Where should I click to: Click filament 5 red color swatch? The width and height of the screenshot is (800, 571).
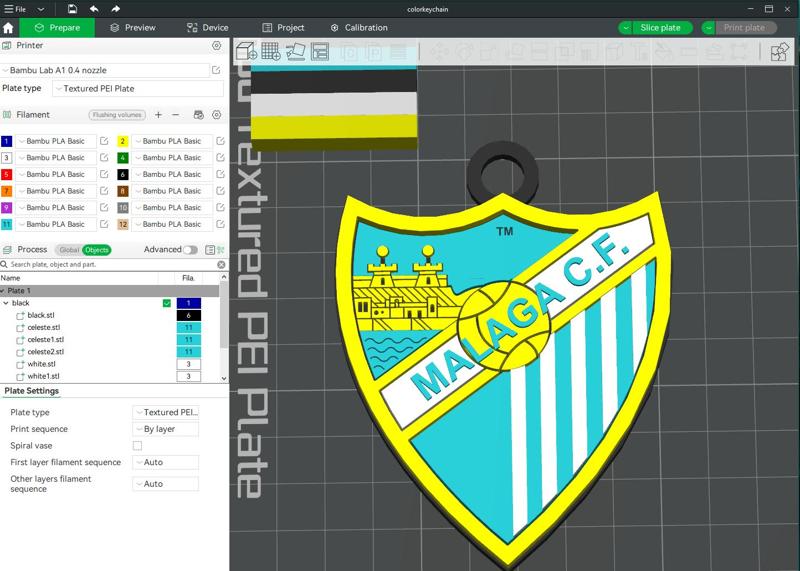pyautogui.click(x=7, y=174)
